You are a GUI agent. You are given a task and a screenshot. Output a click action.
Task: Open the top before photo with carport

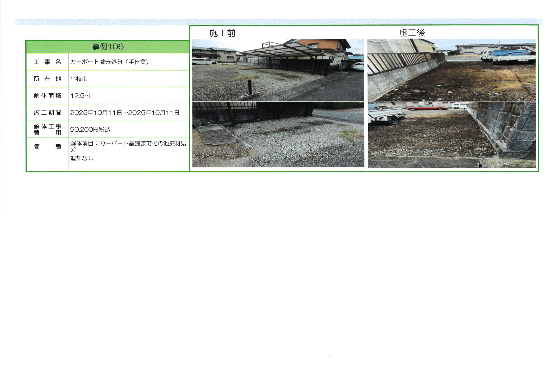[x=278, y=70]
